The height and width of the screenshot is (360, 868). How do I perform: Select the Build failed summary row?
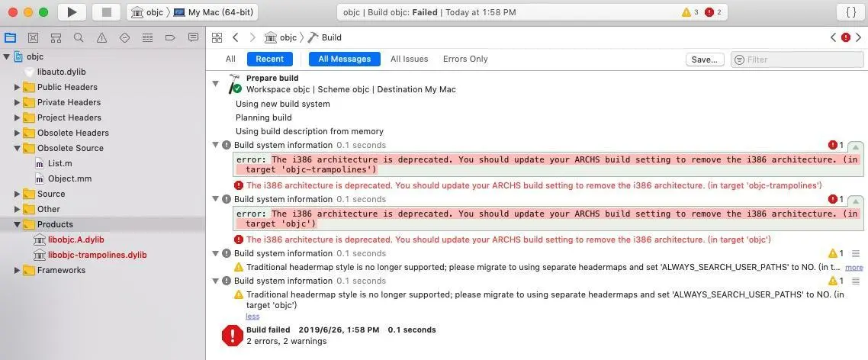[537, 335]
